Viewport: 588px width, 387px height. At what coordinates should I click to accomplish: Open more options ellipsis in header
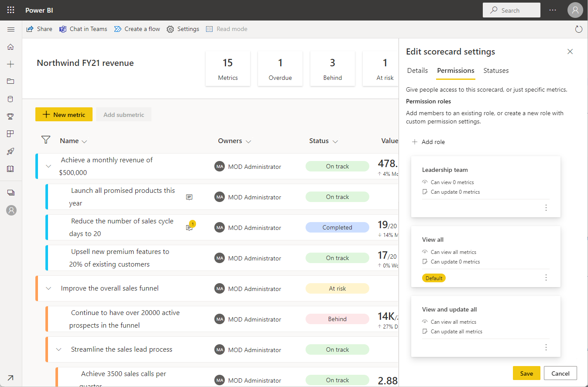(553, 10)
